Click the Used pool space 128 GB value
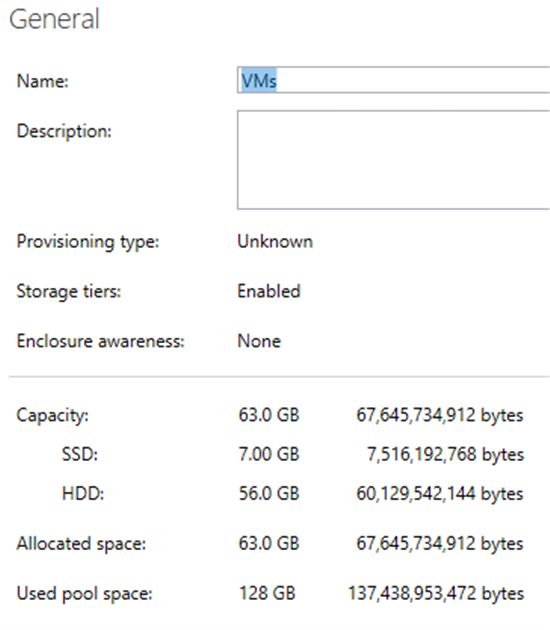This screenshot has height=630, width=550. point(267,593)
